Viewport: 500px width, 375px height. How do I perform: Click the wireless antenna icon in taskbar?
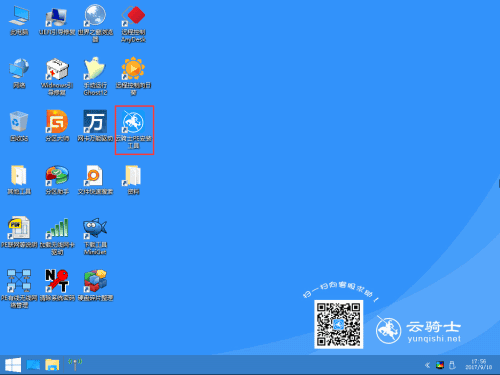point(75,364)
